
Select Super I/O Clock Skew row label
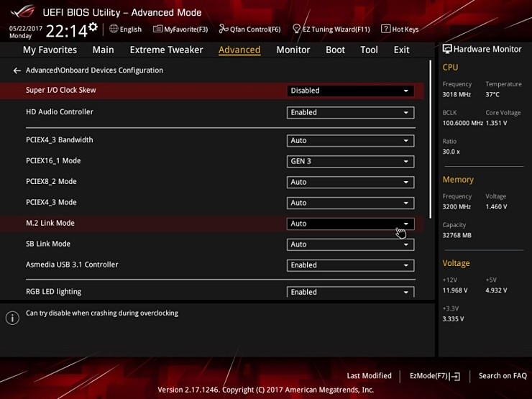(60, 91)
